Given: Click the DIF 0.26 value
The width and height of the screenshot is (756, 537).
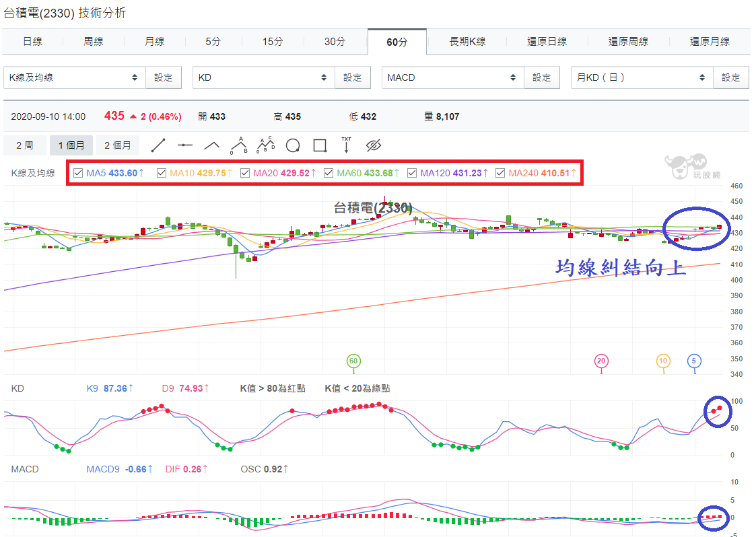Looking at the screenshot, I should tap(186, 469).
